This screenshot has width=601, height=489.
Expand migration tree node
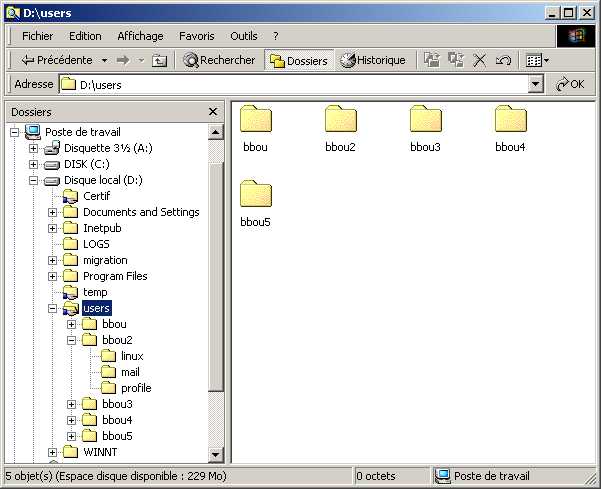tap(53, 261)
